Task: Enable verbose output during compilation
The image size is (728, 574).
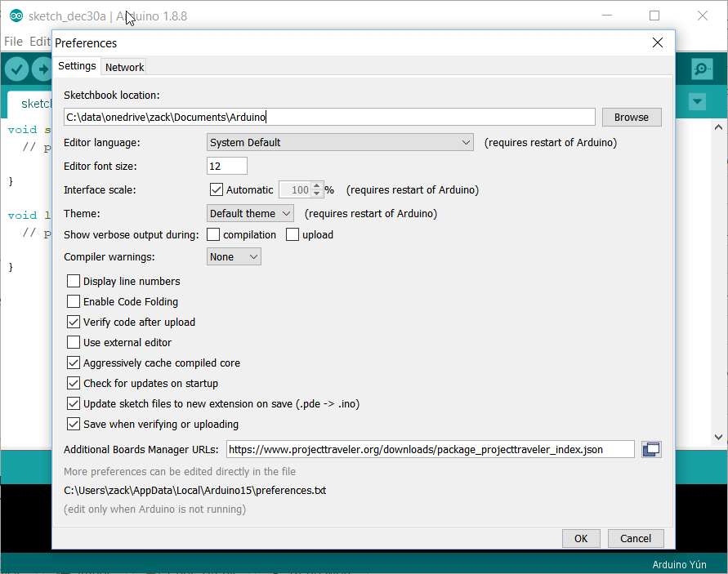Action: point(213,234)
